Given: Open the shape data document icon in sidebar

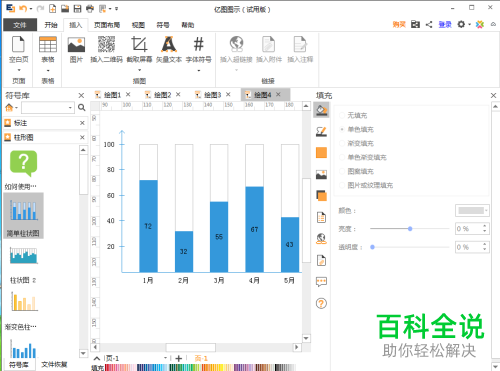Looking at the screenshot, I should coord(321,217).
